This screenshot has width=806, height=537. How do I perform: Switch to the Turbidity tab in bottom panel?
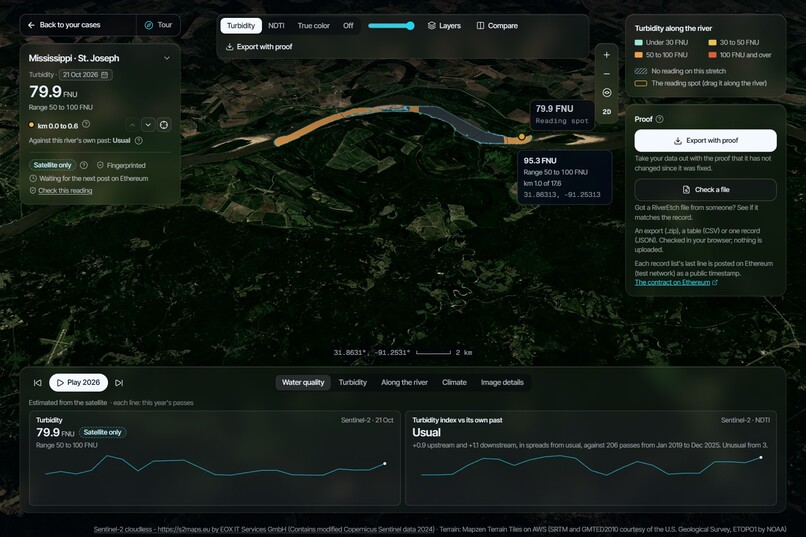pos(353,382)
